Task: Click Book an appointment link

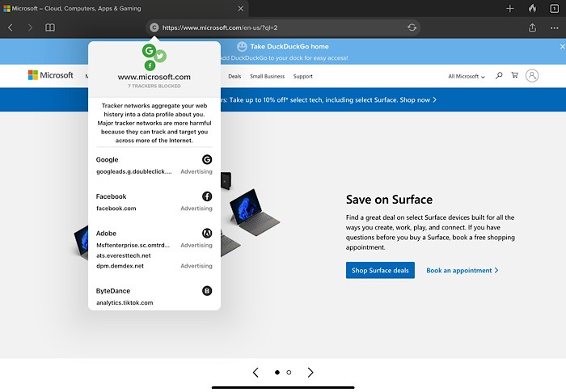Action: (462, 270)
